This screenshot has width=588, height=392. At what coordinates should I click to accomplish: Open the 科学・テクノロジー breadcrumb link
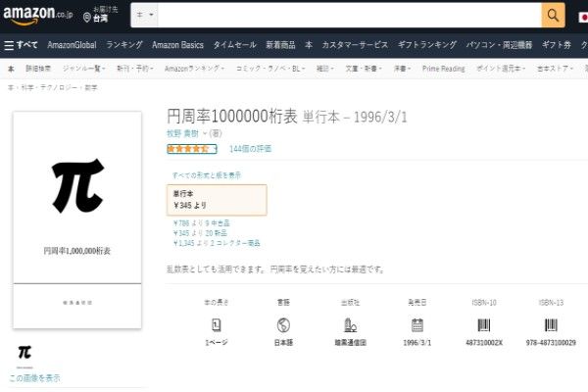point(49,88)
